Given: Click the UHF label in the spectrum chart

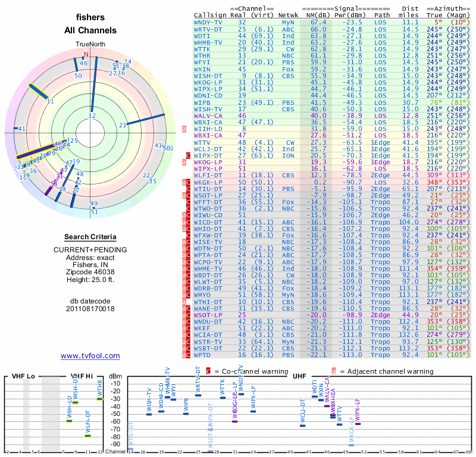Looking at the screenshot, I should tap(299, 376).
